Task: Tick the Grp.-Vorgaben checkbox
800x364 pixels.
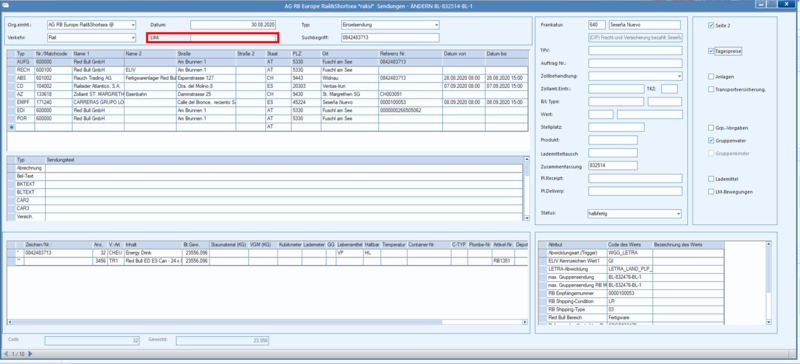Action: (711, 128)
